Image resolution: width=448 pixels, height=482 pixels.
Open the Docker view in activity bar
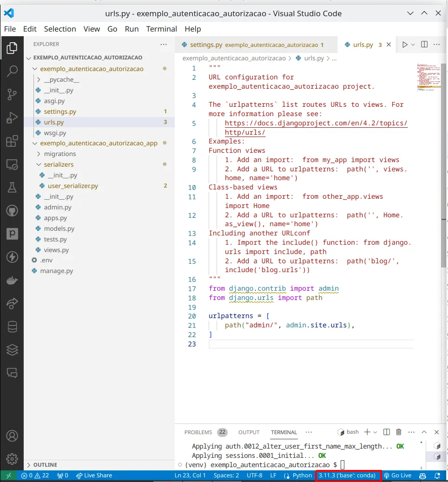(x=12, y=280)
